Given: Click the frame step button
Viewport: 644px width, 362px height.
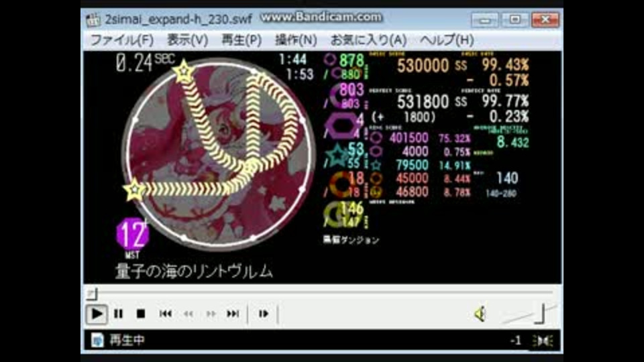Looking at the screenshot, I should [263, 314].
